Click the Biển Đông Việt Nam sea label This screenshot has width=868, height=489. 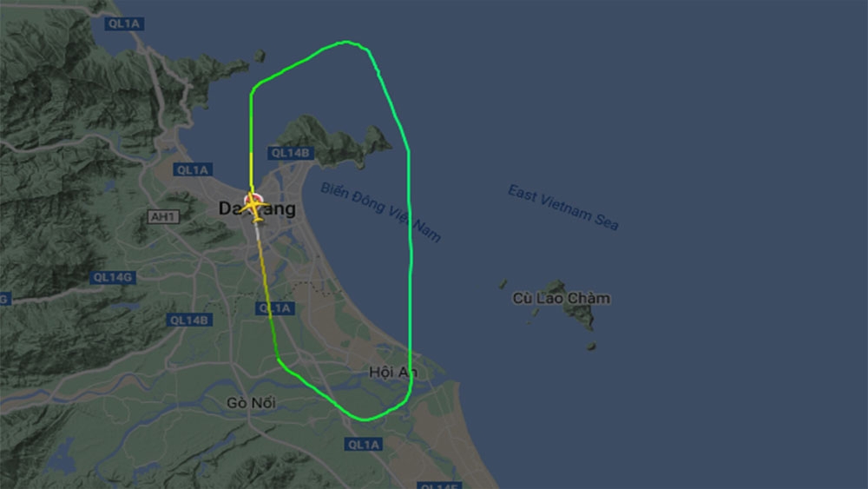381,213
